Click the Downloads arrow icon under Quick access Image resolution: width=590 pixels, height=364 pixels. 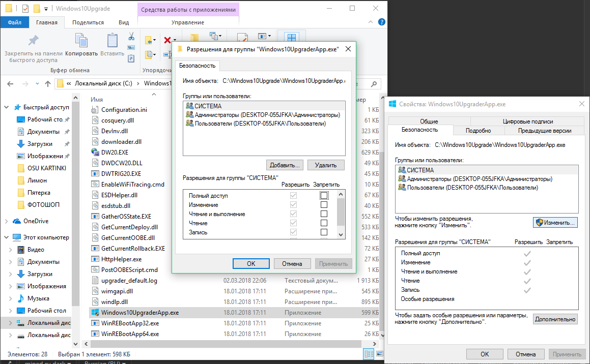tap(21, 144)
